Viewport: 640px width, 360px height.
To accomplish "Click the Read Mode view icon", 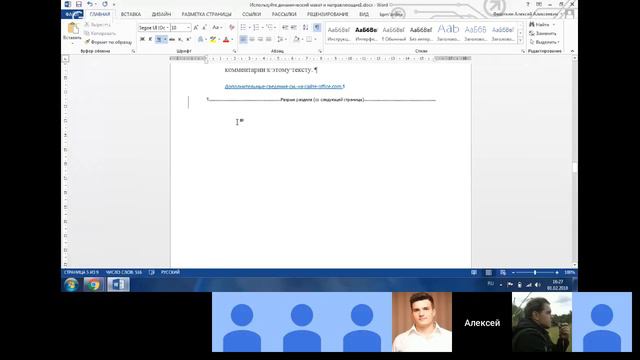I will (x=474, y=272).
